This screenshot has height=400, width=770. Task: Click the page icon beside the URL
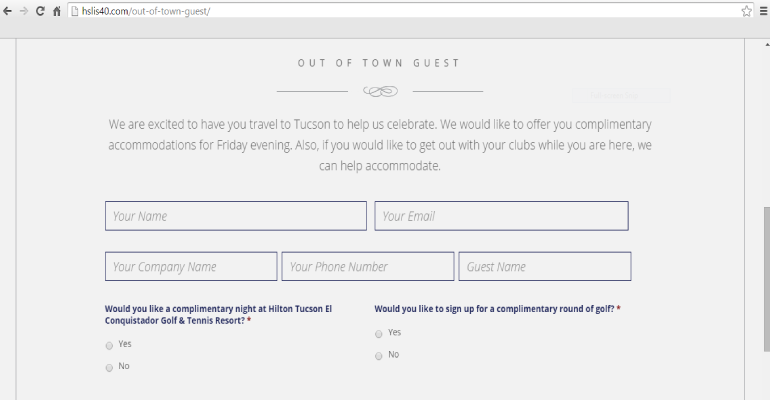coord(74,10)
